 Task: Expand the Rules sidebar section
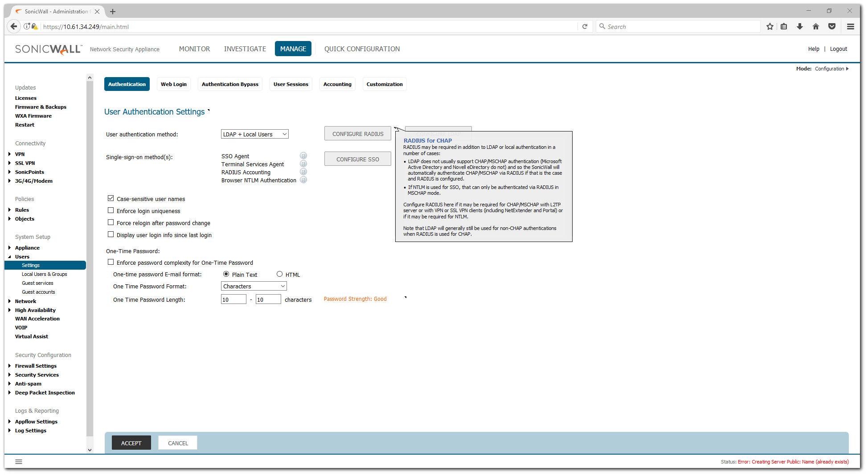(x=9, y=210)
